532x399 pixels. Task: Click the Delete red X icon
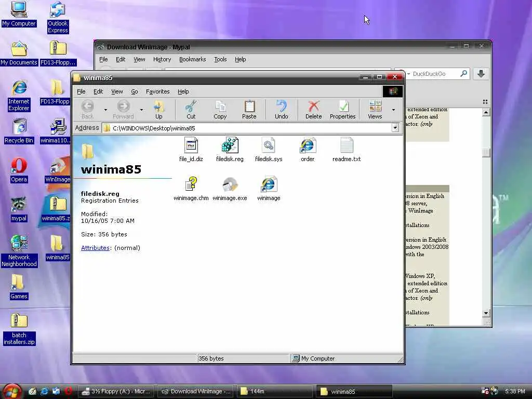[313, 110]
